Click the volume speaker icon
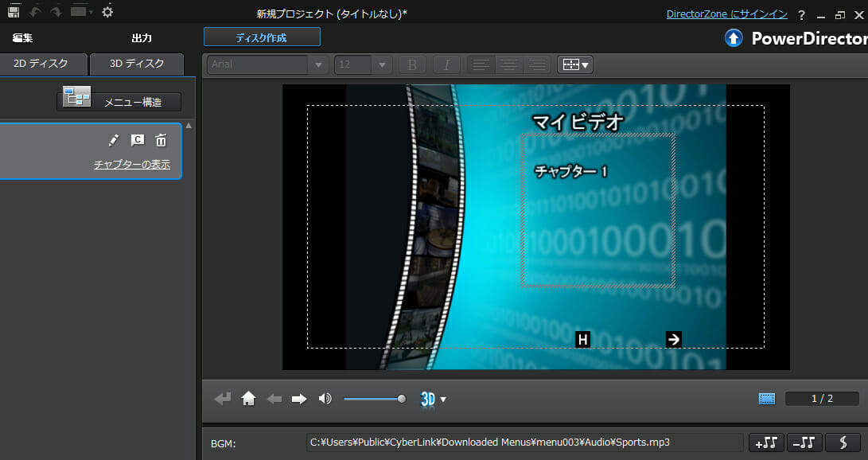868x460 pixels. click(x=325, y=399)
